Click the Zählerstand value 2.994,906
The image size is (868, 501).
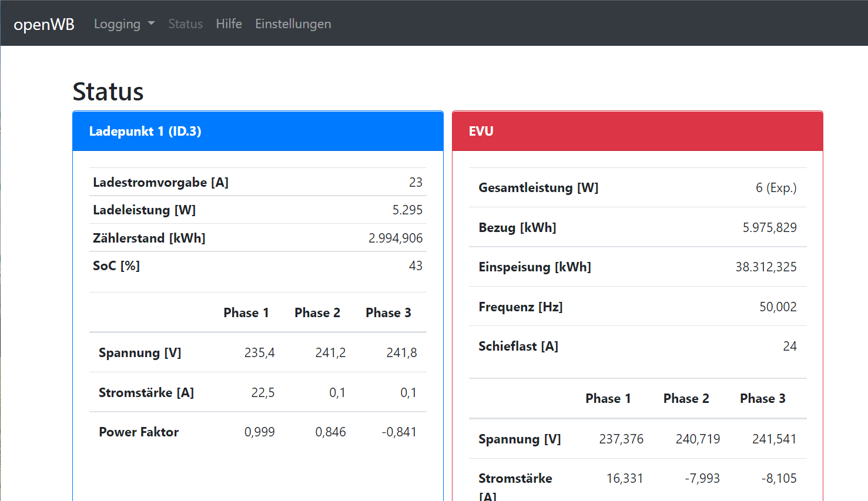[396, 238]
